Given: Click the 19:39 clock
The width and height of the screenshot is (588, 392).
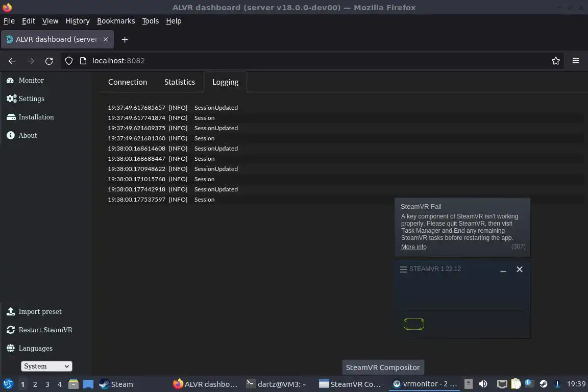Looking at the screenshot, I should (x=576, y=384).
